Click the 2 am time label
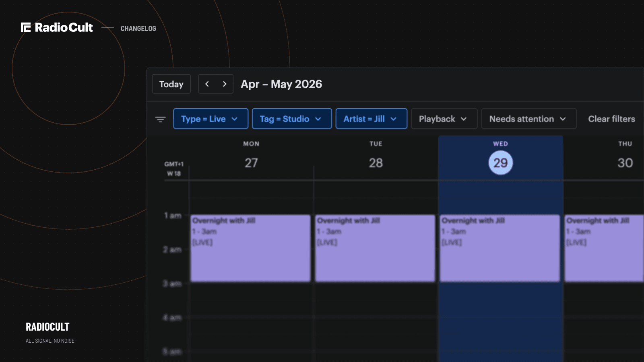This screenshot has width=644, height=362. pos(172,250)
